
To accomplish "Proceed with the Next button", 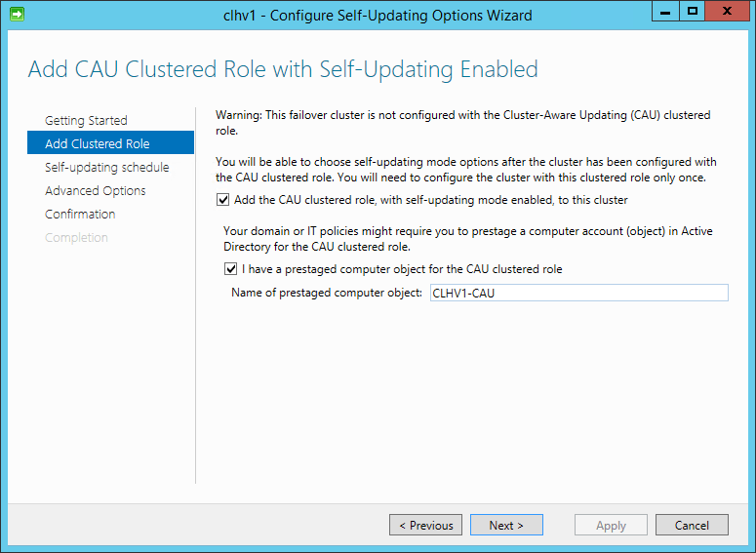I will tap(506, 525).
